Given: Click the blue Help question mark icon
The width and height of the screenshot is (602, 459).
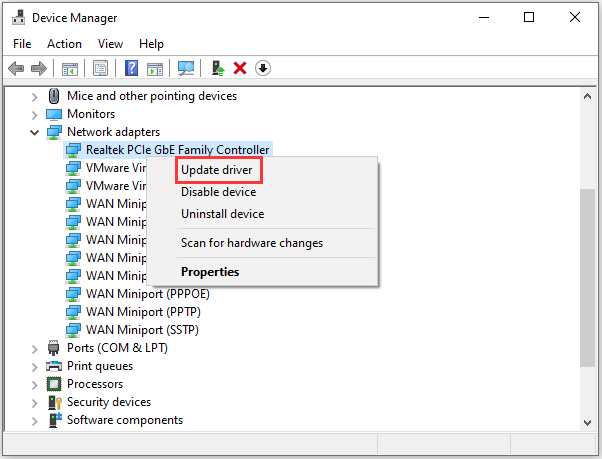Looking at the screenshot, I should [131, 69].
